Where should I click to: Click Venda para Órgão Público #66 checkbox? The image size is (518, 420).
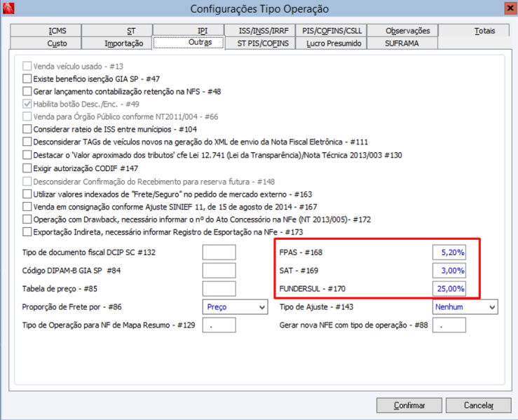click(27, 116)
